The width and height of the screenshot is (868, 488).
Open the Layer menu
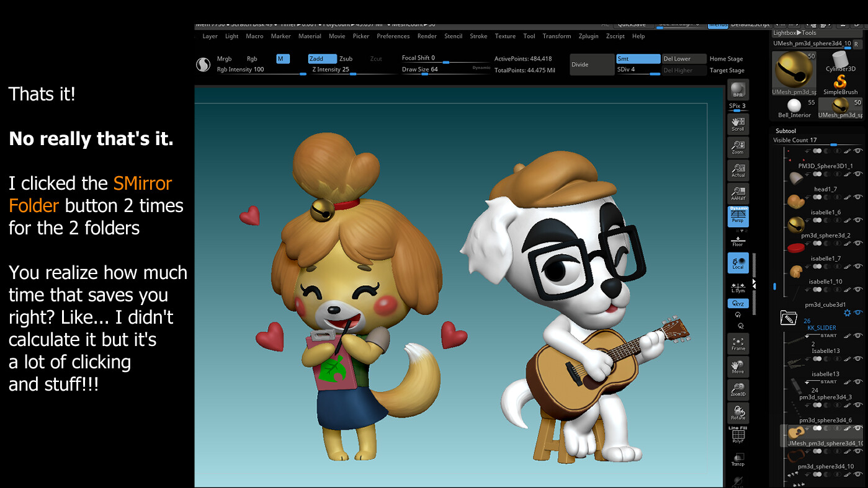click(210, 36)
